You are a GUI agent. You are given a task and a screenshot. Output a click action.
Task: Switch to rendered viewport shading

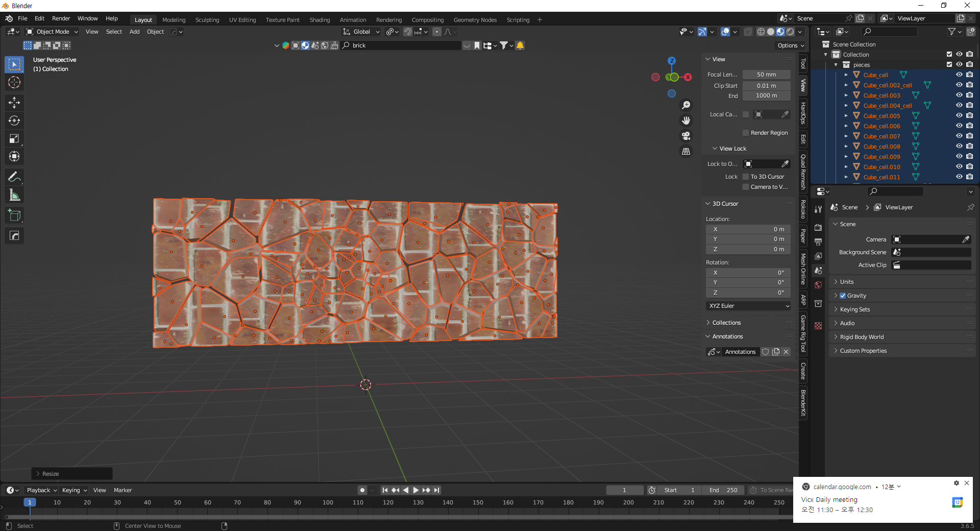790,32
